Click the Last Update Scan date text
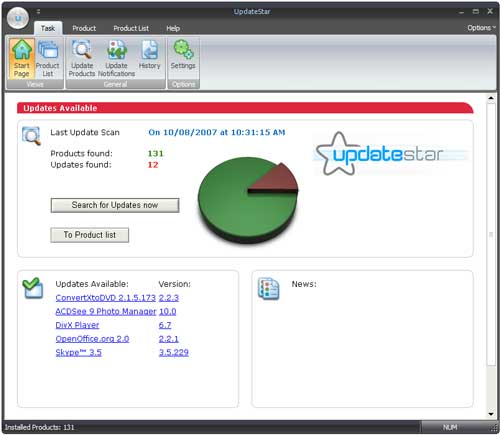The height and width of the screenshot is (435, 500). click(x=217, y=132)
